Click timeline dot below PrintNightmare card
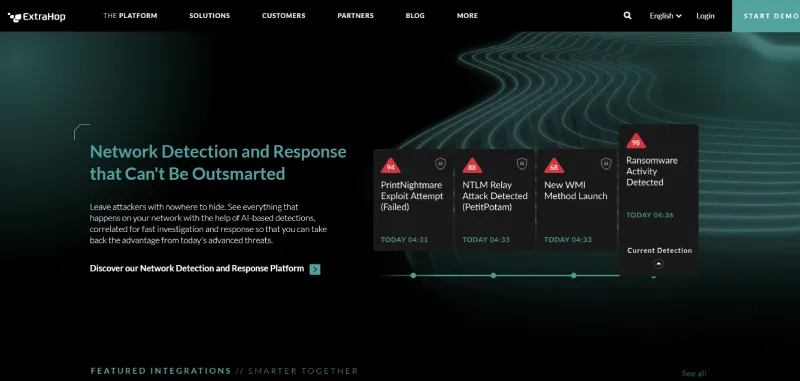 click(x=413, y=275)
